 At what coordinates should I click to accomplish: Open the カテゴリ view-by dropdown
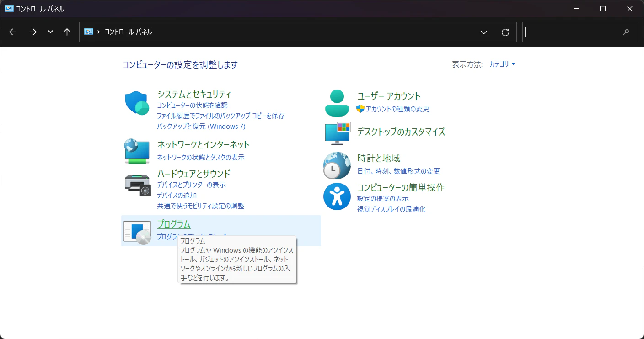click(x=502, y=64)
